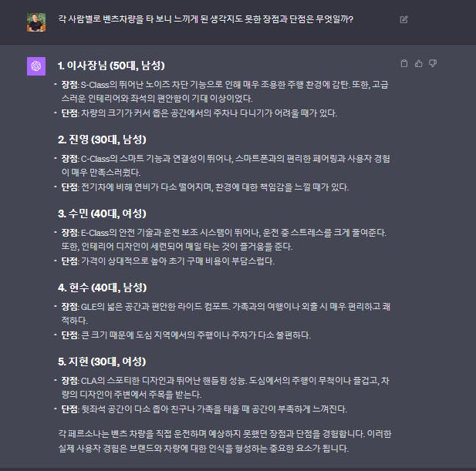Click the purple ChatGPT logo avatar

pos(36,66)
